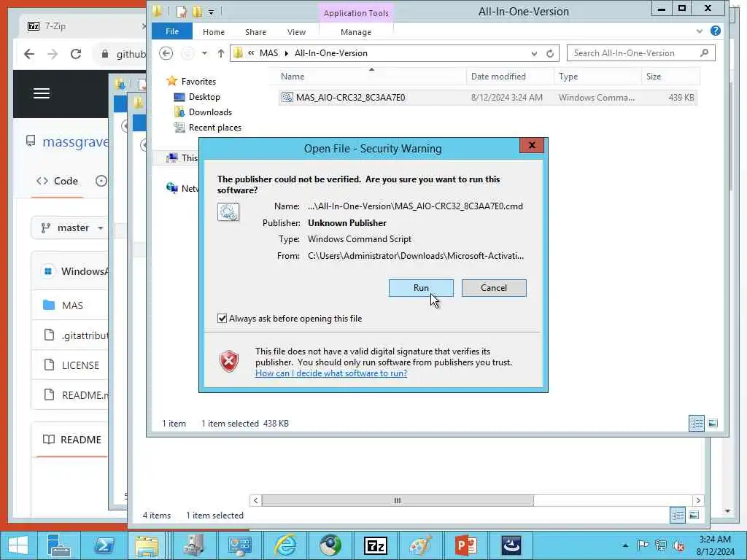Open Paint from the taskbar
The height and width of the screenshot is (560, 747).
[x=421, y=545]
